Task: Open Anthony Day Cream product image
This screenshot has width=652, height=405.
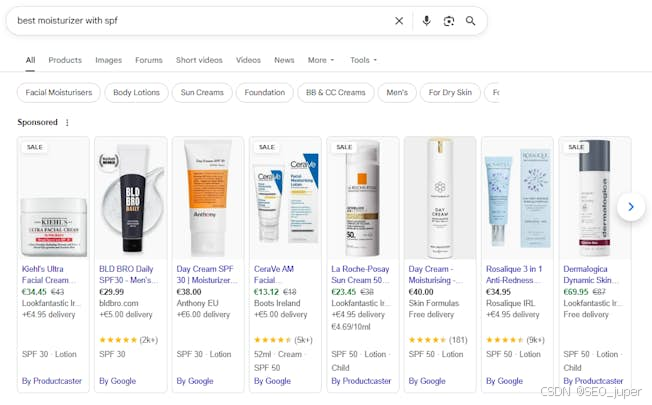Action: click(x=208, y=198)
